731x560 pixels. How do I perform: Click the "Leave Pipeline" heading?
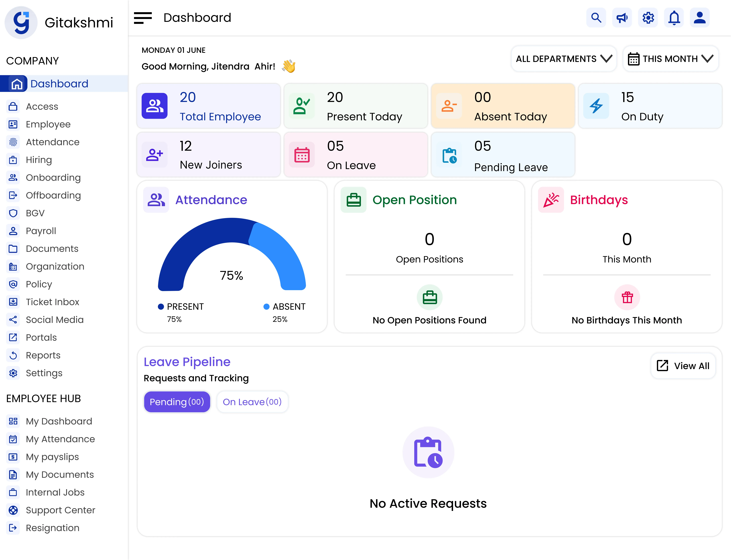tap(187, 362)
